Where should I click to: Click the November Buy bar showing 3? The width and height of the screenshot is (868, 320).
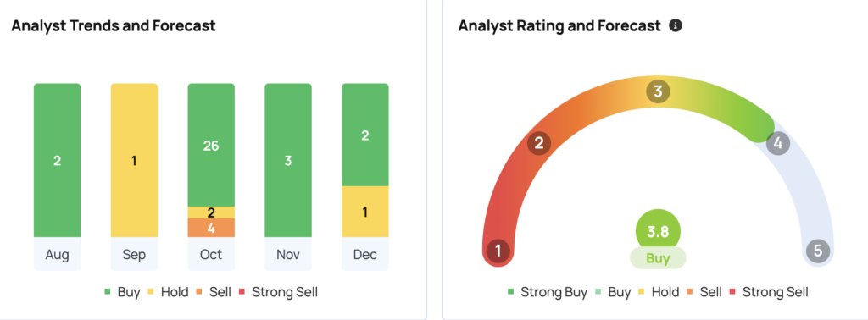[288, 160]
